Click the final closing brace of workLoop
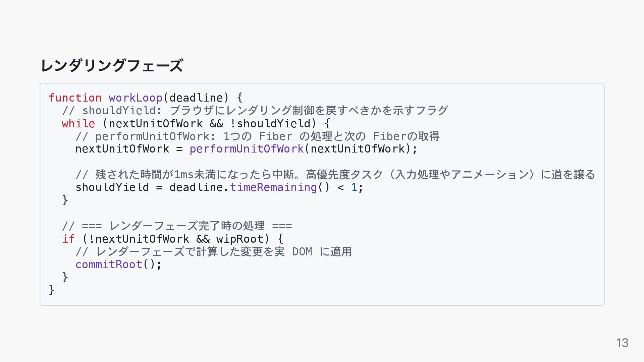Viewport: 644px width, 362px height. [52, 290]
